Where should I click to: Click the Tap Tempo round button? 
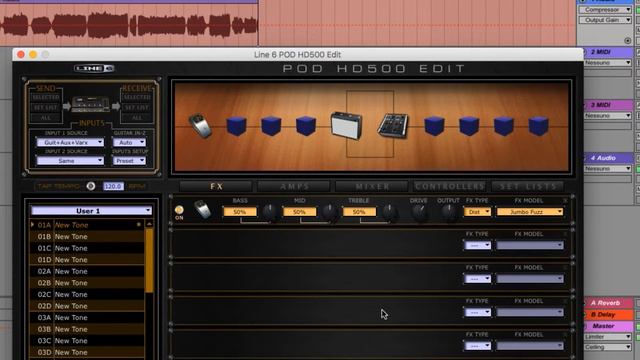(91, 186)
